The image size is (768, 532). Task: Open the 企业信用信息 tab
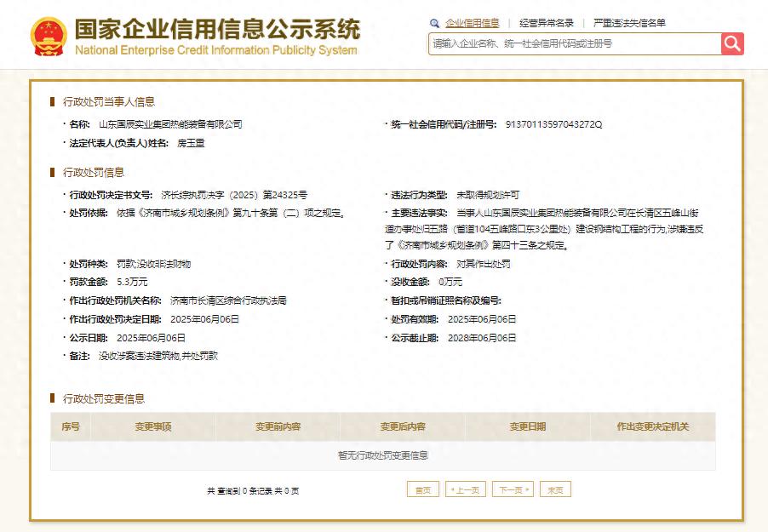(473, 23)
